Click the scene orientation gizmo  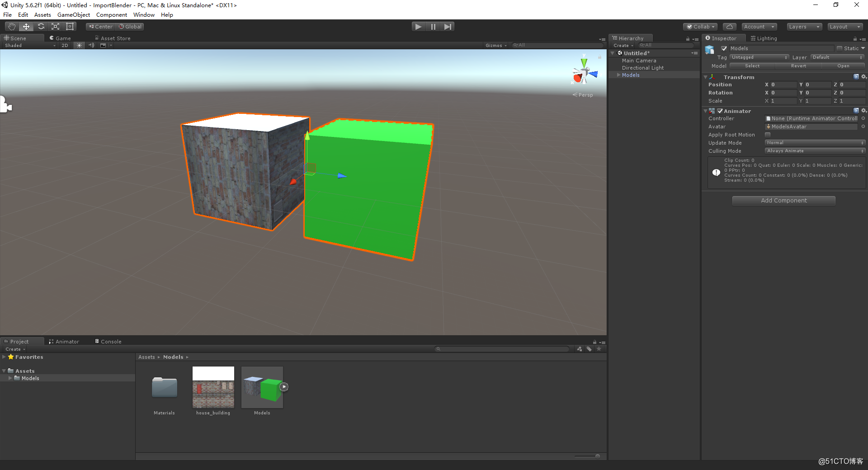585,72
